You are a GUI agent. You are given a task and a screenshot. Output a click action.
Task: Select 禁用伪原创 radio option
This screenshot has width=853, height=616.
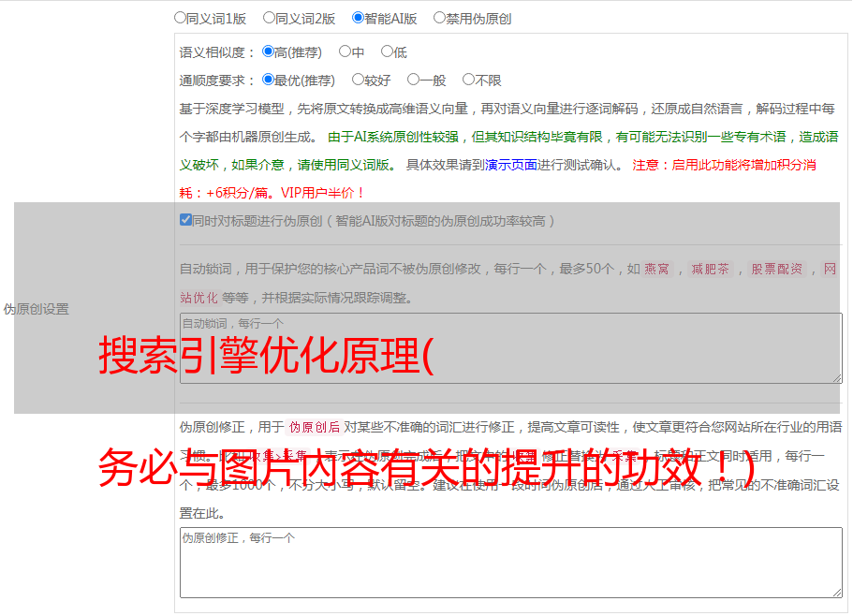tap(439, 18)
